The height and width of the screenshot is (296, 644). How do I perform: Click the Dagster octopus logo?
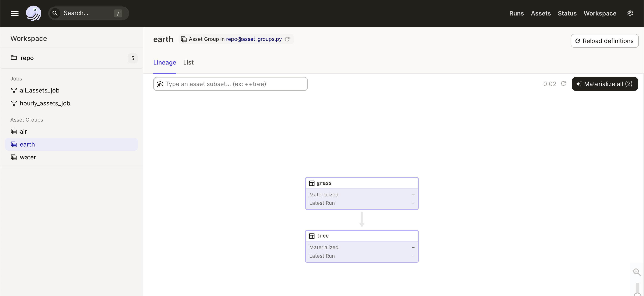click(34, 13)
